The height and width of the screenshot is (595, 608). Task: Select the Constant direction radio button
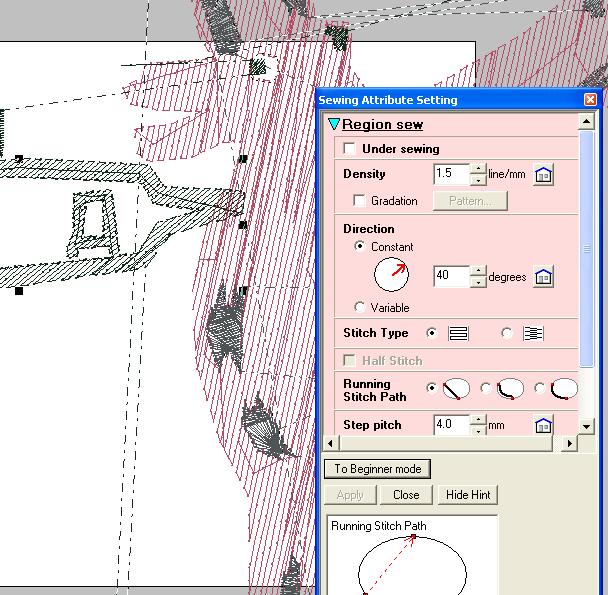[360, 246]
